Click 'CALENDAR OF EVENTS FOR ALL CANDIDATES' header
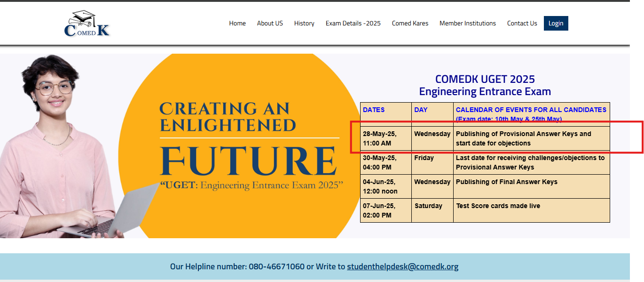The width and height of the screenshot is (644, 282). pos(532,114)
